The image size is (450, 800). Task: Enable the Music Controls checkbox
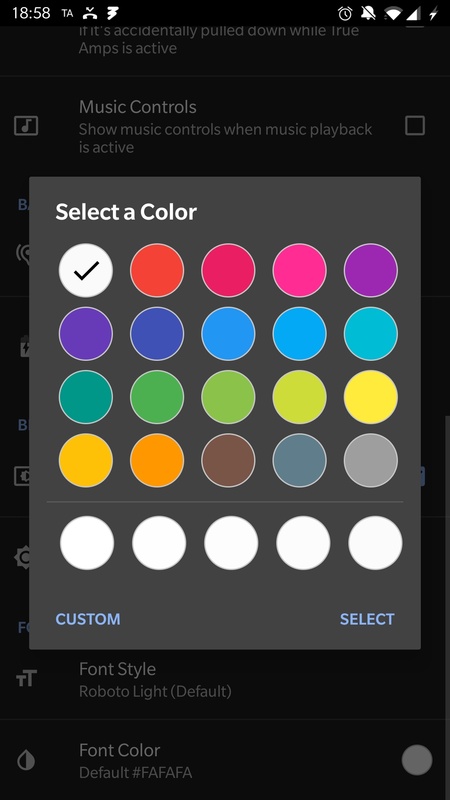point(414,126)
